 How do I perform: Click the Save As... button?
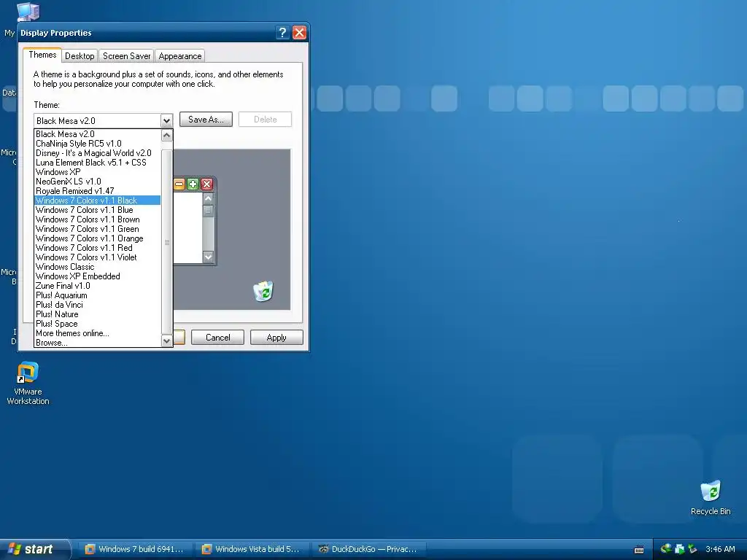pos(206,120)
